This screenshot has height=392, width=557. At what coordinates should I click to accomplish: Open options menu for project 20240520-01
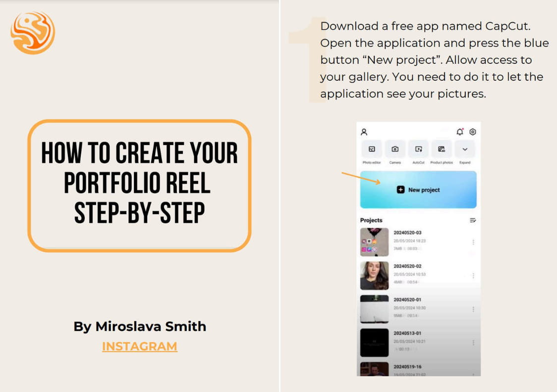tap(473, 309)
